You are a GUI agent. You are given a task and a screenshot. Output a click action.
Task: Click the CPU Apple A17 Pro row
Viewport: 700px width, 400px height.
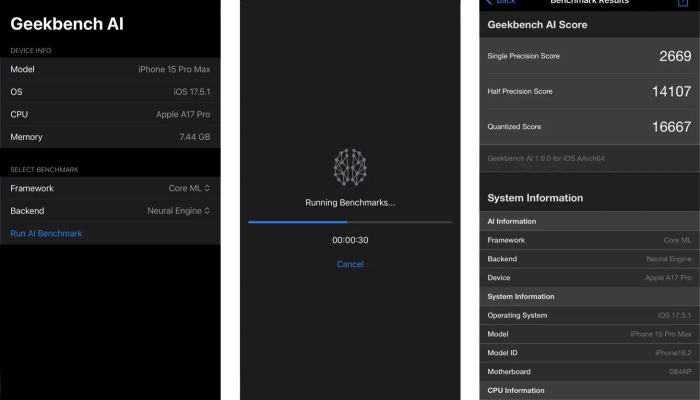(110, 114)
